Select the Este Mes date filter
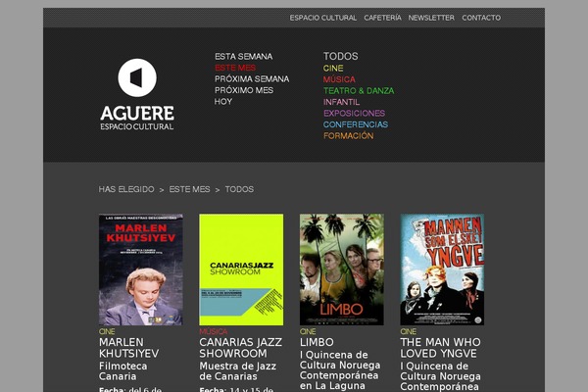588x392 pixels. pos(235,68)
